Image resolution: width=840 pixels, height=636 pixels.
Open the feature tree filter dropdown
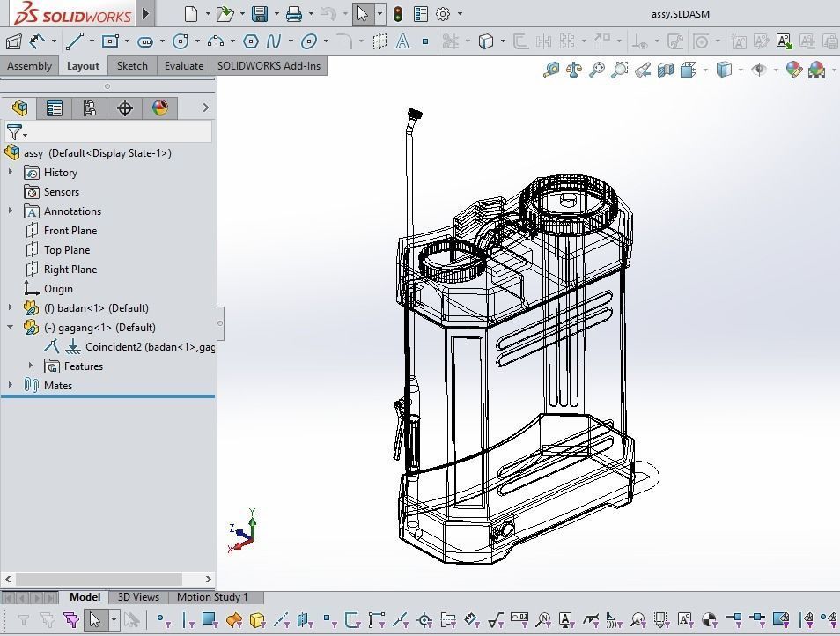[25, 135]
